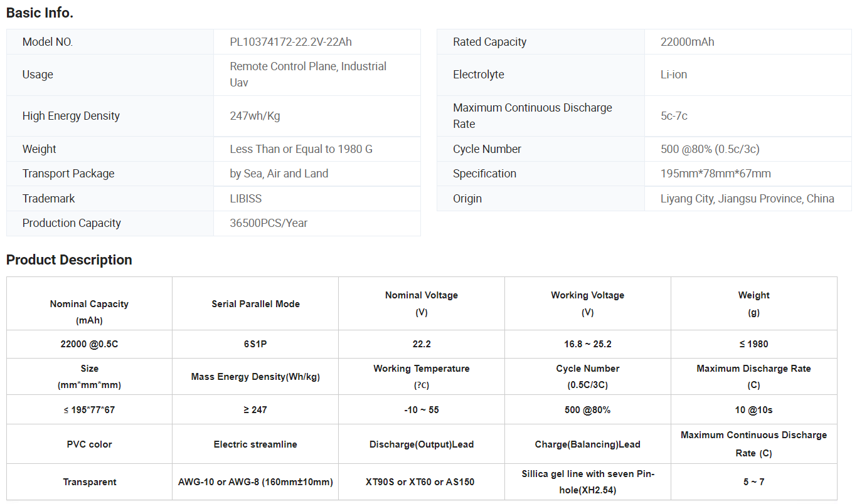
Task: Click the Li-ion electrolyte value
Action: (673, 75)
